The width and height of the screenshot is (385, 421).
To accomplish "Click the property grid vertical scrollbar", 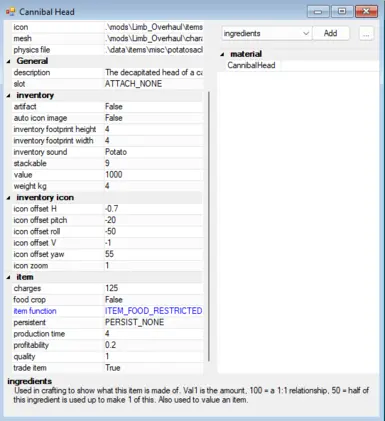I will coord(209,227).
